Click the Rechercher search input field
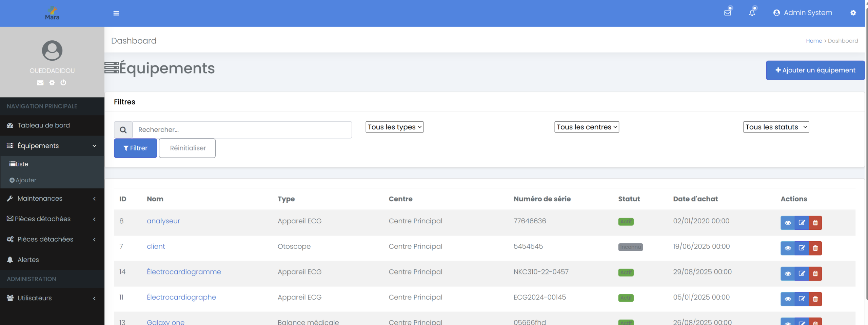Viewport: 868px width, 325px height. tap(242, 130)
